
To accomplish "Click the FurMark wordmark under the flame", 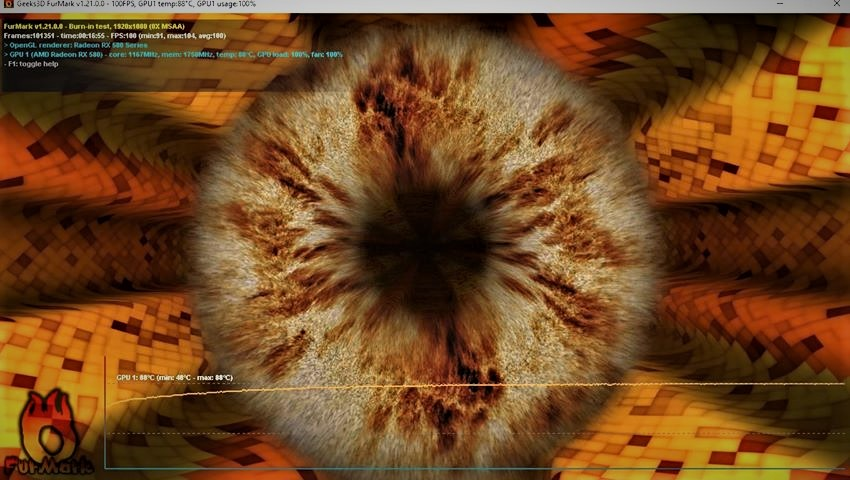I will (x=49, y=464).
